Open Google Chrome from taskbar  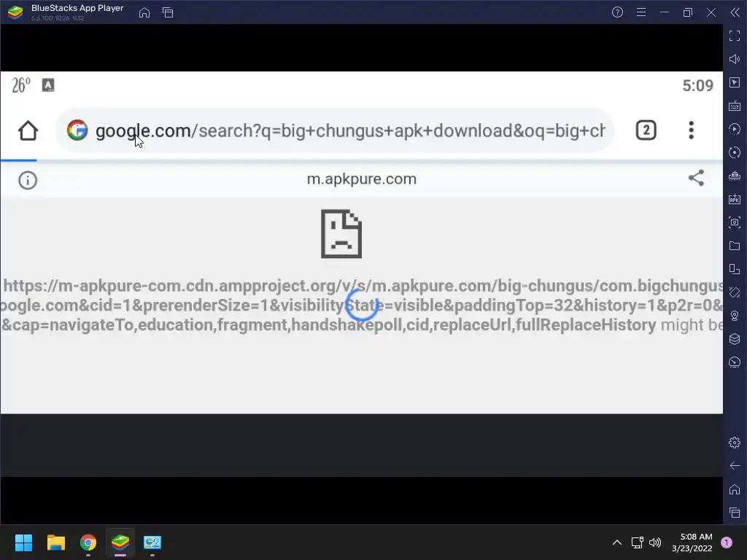pyautogui.click(x=88, y=542)
